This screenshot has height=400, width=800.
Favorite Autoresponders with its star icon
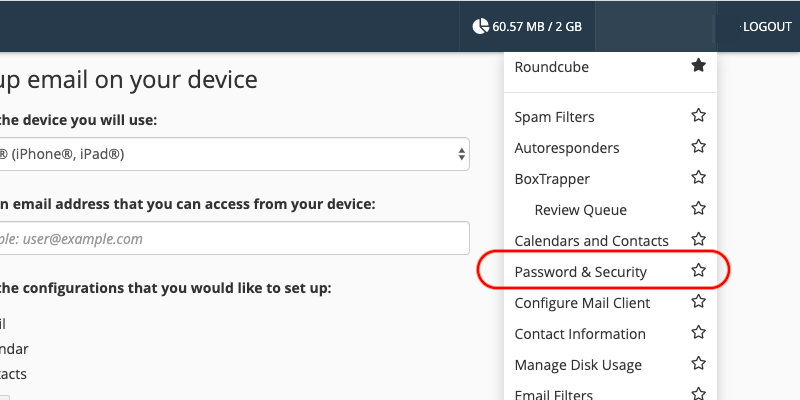click(x=698, y=146)
